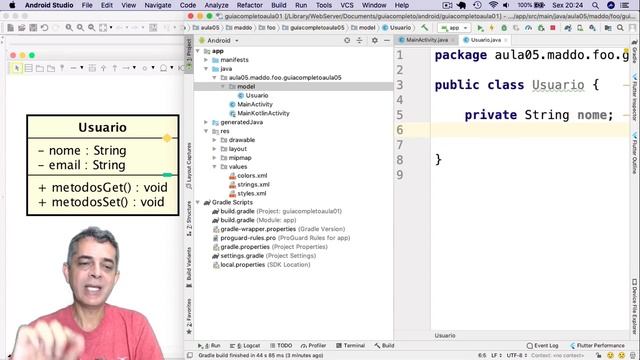Toggle tool window bars icon bottom-left
Screen dimensions: 640x360
(x=190, y=356)
